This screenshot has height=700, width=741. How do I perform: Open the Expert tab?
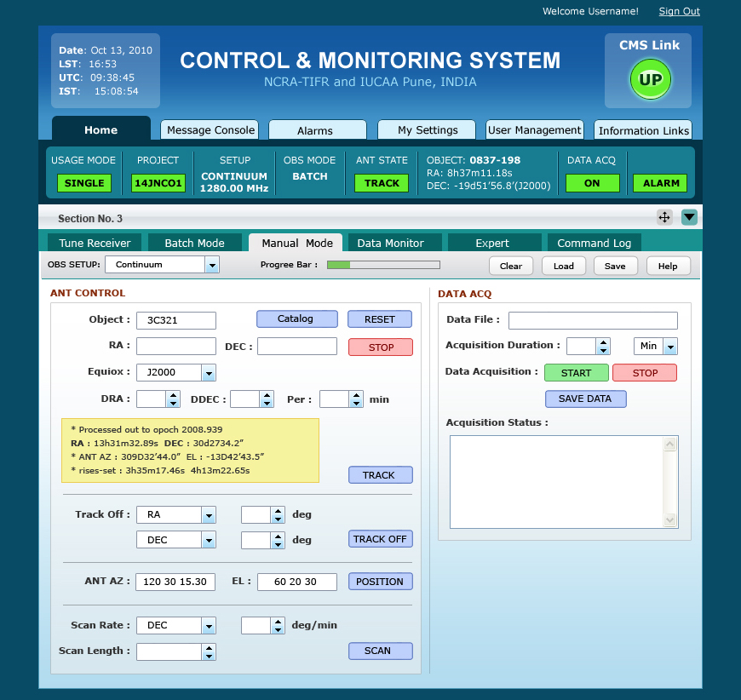coord(494,243)
